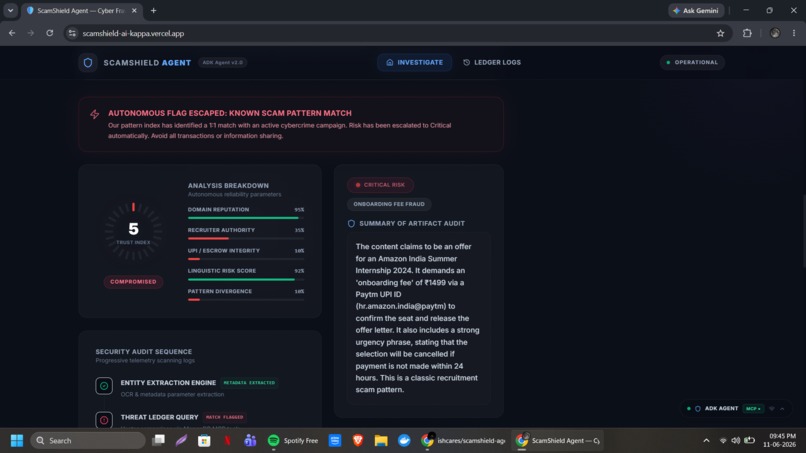Click the Match Flagged badge
Screen dimensions: 806x453
224,417
